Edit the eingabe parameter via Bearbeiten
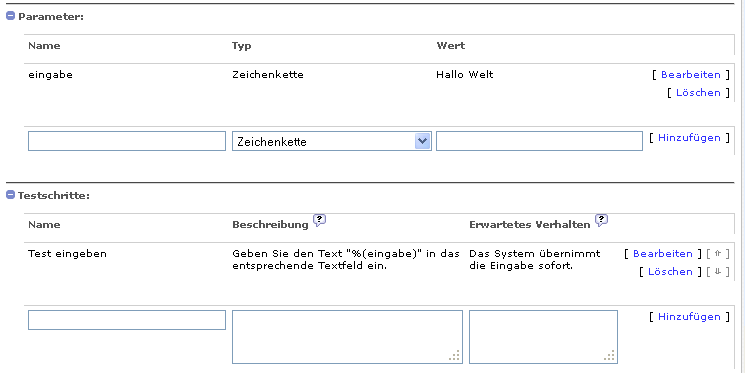This screenshot has height=373, width=745. click(x=691, y=75)
